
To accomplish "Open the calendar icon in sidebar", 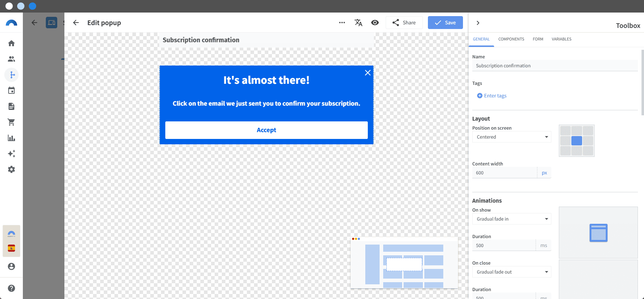I will [x=11, y=91].
